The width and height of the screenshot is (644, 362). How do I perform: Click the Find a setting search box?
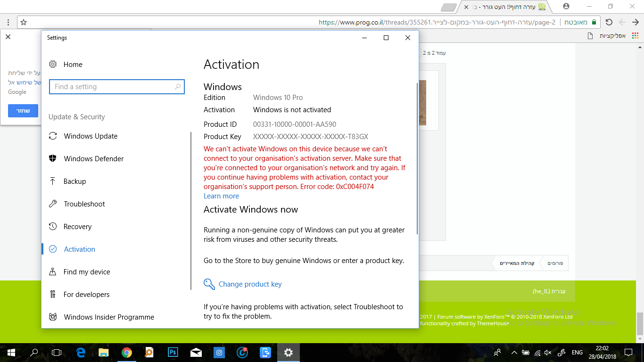coord(117,87)
